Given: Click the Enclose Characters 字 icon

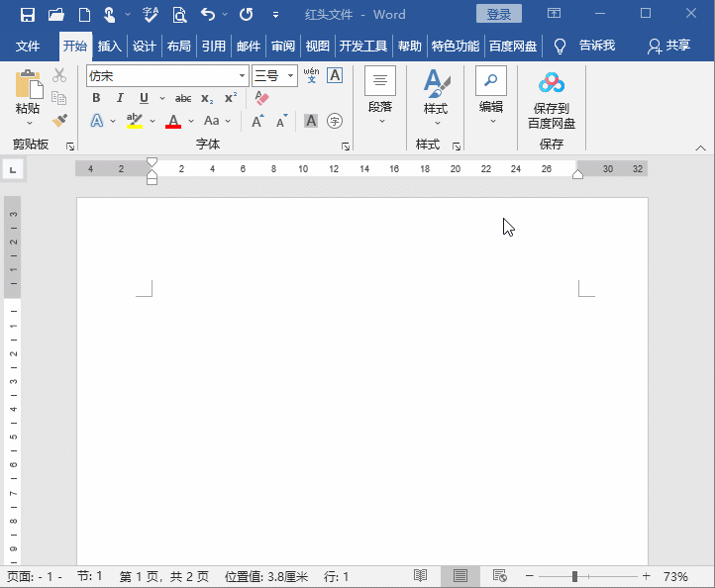Looking at the screenshot, I should [x=335, y=121].
